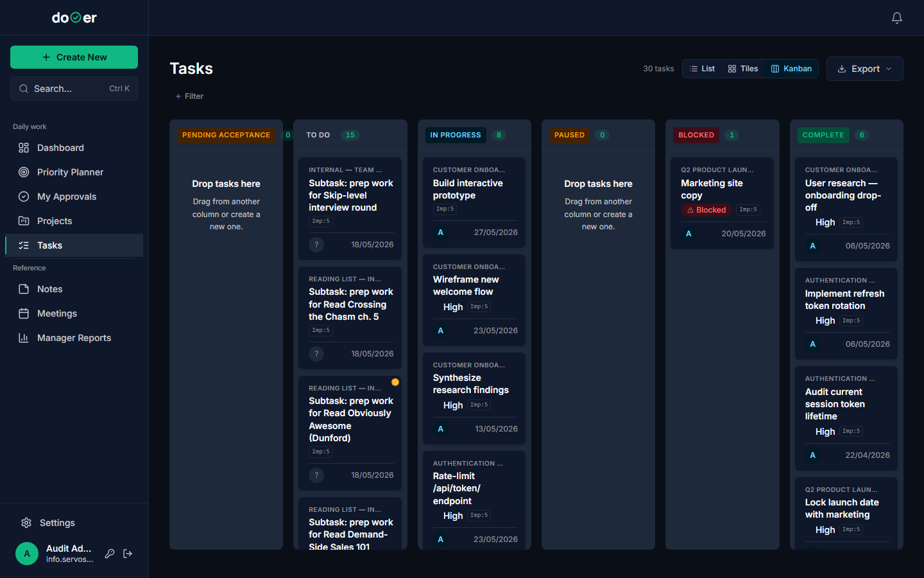Click the Paused column drop zone message
The width and height of the screenshot is (924, 578).
point(598,205)
